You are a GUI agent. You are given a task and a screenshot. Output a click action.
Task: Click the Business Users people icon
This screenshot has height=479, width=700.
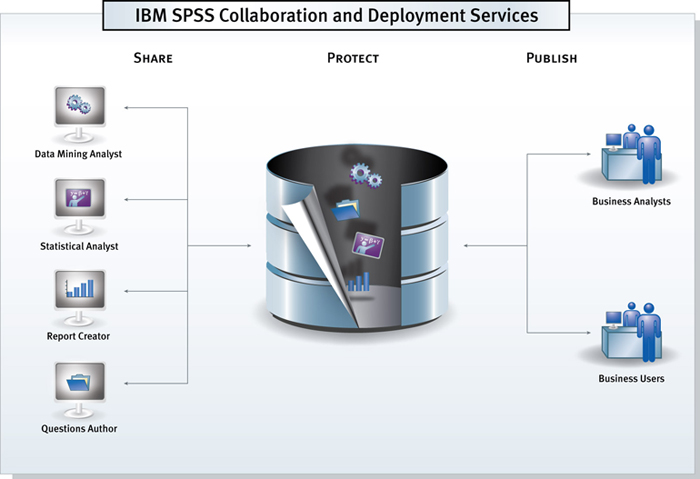[631, 333]
